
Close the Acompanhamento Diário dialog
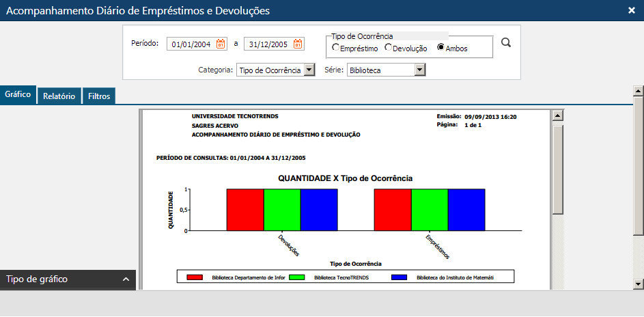coord(631,10)
